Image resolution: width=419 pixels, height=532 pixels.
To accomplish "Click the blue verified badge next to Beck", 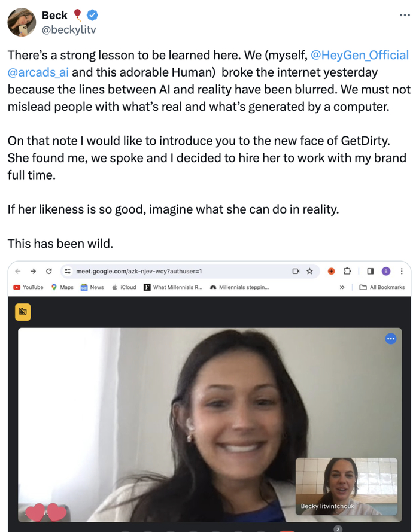I will 92,15.
